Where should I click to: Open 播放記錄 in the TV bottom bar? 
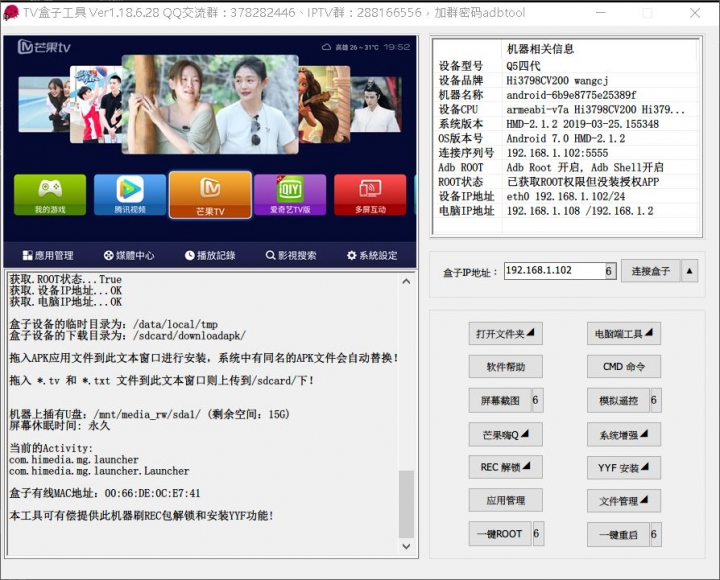[210, 255]
